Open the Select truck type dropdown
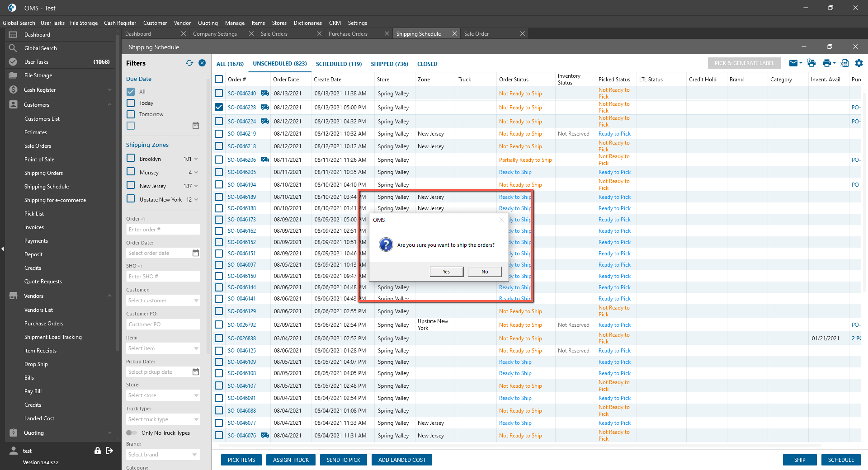This screenshot has width=868, height=470. click(163, 419)
